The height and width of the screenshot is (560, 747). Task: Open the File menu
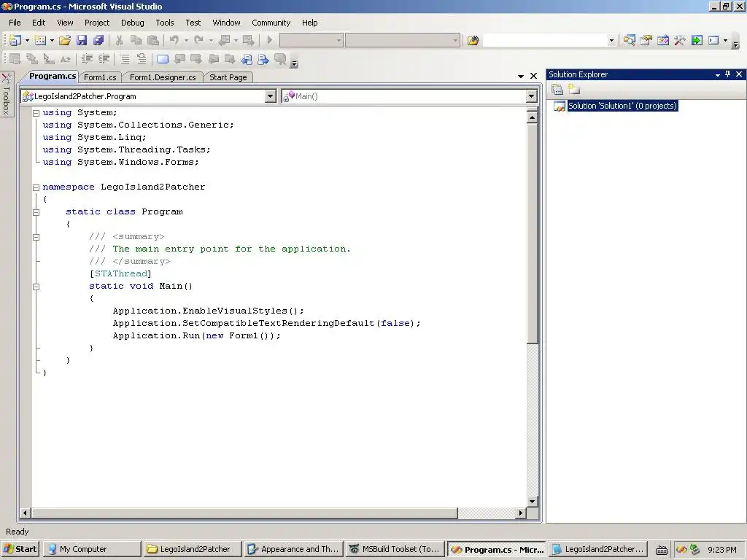(x=15, y=23)
